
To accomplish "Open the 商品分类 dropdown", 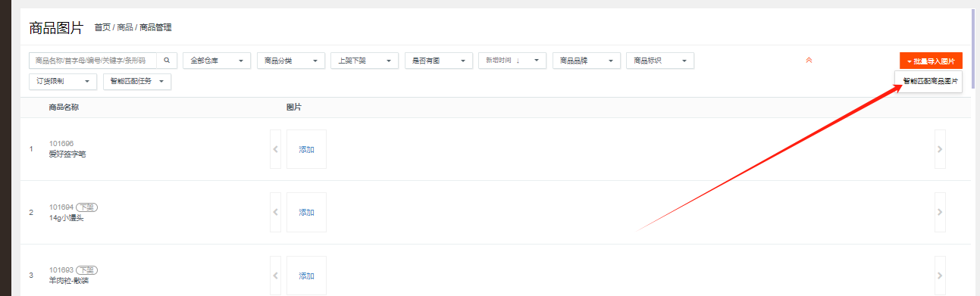I will [291, 61].
